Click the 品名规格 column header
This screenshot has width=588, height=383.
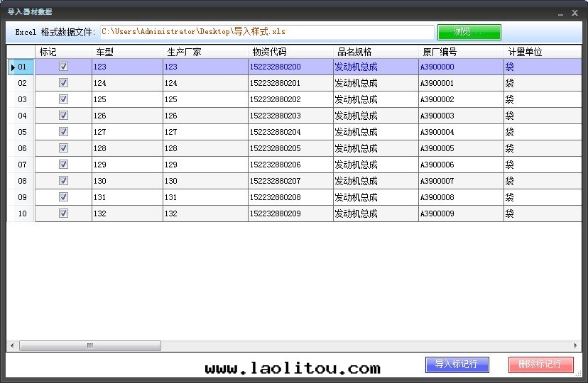click(375, 52)
